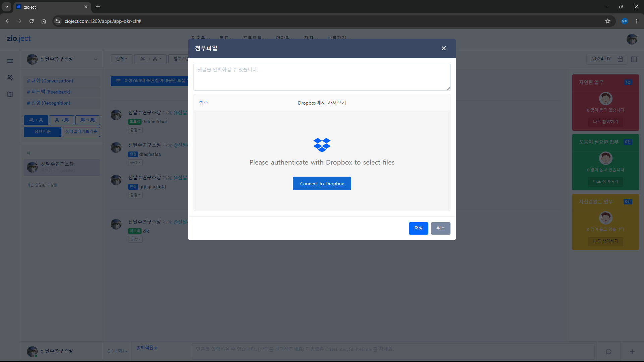Open the calendar icon next to date
The width and height of the screenshot is (644, 362).
[x=620, y=59]
